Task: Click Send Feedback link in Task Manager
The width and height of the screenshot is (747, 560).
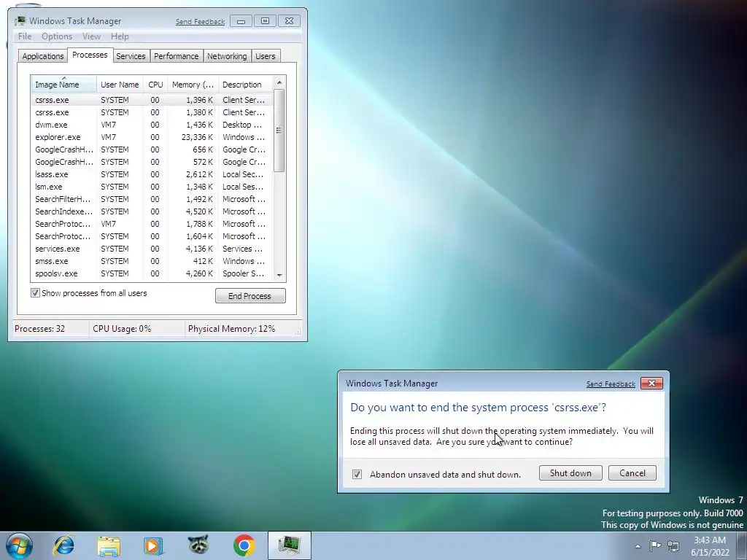Action: [x=200, y=21]
